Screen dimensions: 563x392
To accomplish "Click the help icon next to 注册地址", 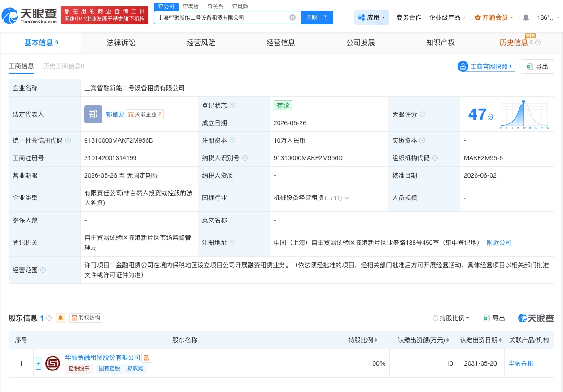I will click(x=232, y=243).
